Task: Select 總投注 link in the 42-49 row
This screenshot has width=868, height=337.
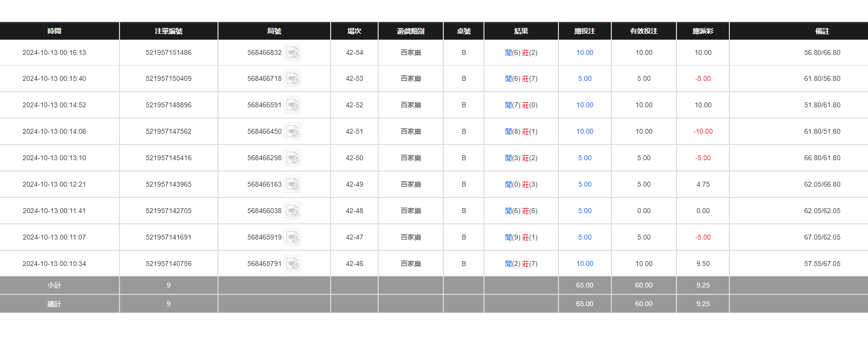Action: (x=584, y=185)
